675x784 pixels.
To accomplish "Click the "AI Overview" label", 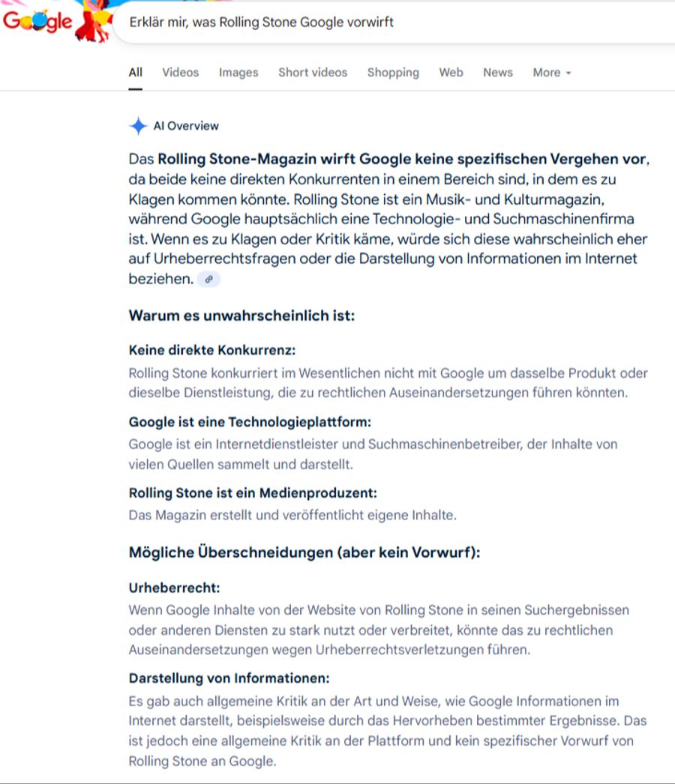I will click(x=185, y=126).
